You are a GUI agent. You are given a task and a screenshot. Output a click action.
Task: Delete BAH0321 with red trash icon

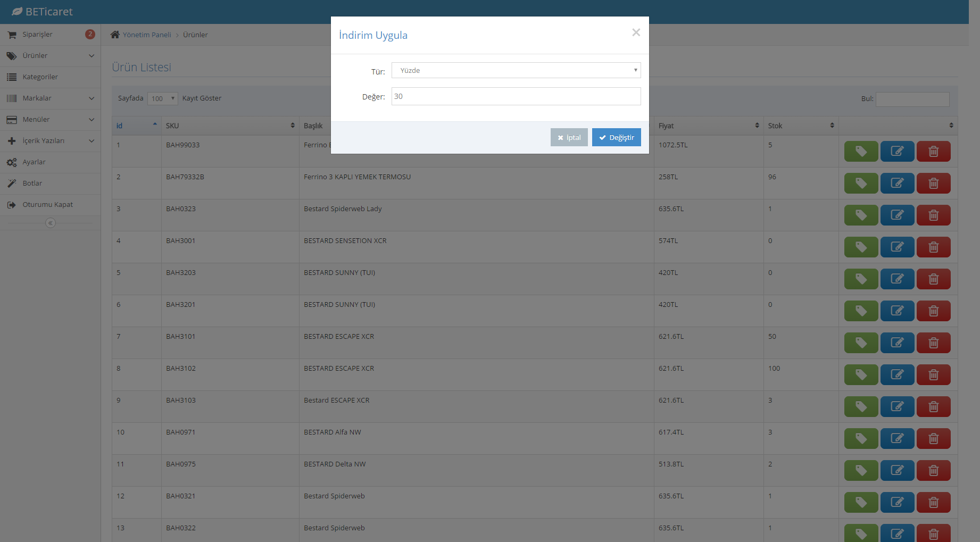tap(933, 503)
